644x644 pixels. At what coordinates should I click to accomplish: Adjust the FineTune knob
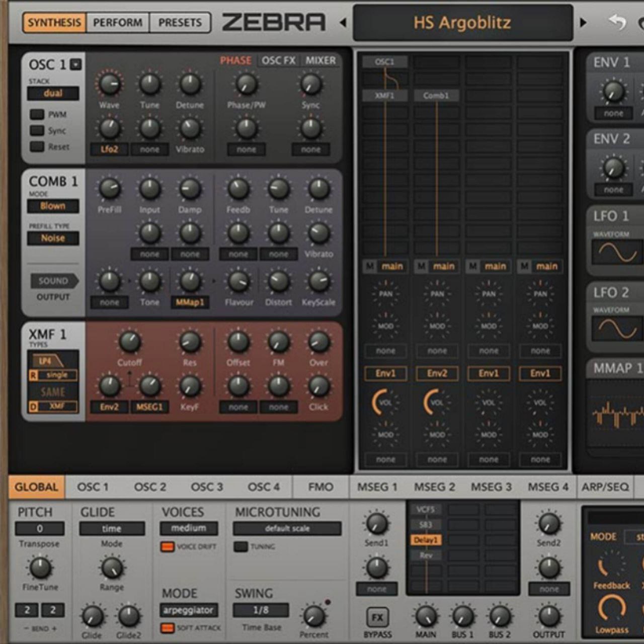point(40,568)
